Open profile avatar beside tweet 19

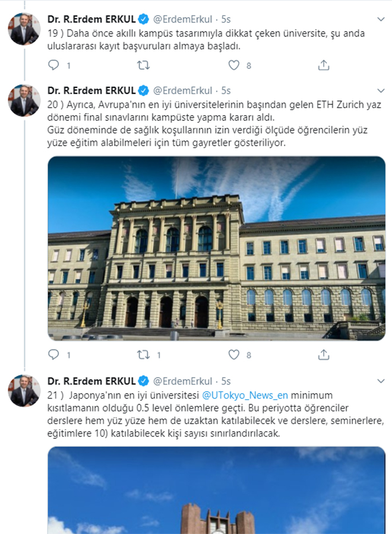pos(24,29)
